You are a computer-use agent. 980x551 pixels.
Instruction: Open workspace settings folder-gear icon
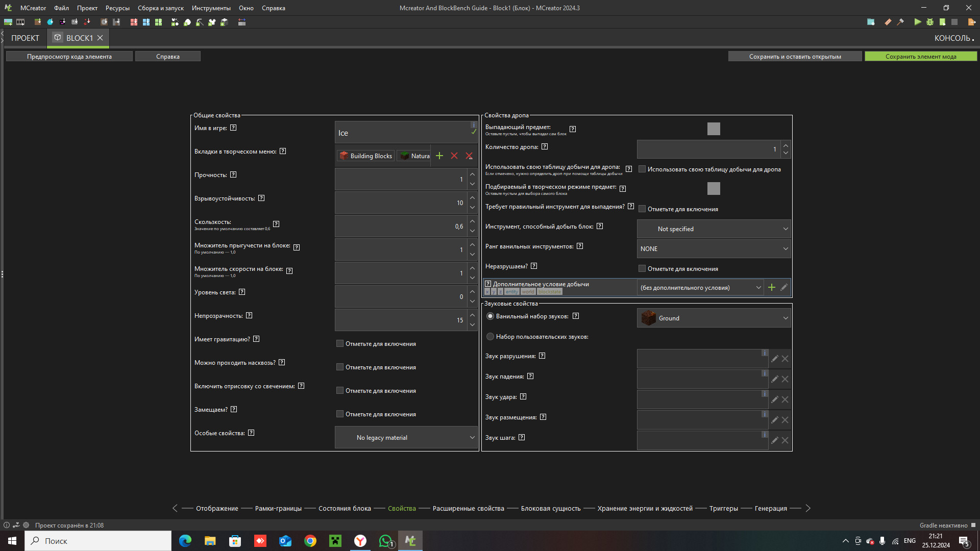[871, 22]
